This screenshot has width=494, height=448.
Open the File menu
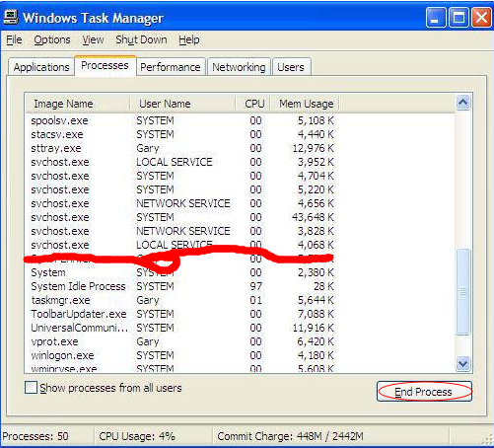pyautogui.click(x=14, y=39)
